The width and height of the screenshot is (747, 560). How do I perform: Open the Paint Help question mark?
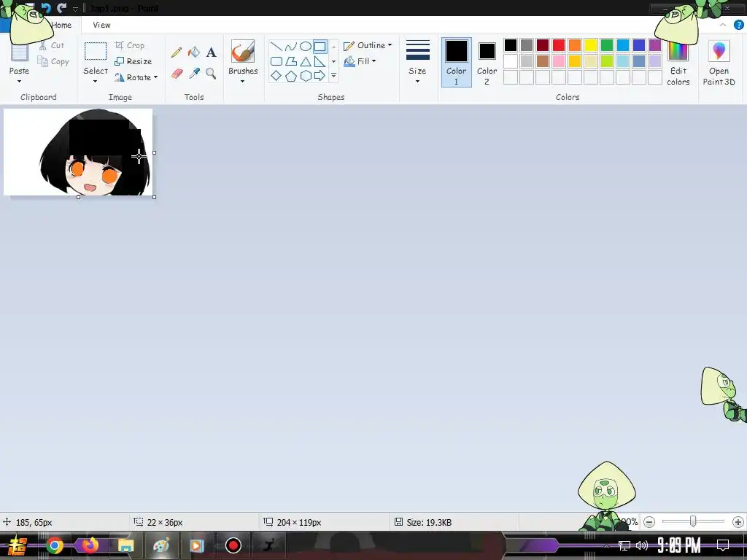tap(738, 25)
